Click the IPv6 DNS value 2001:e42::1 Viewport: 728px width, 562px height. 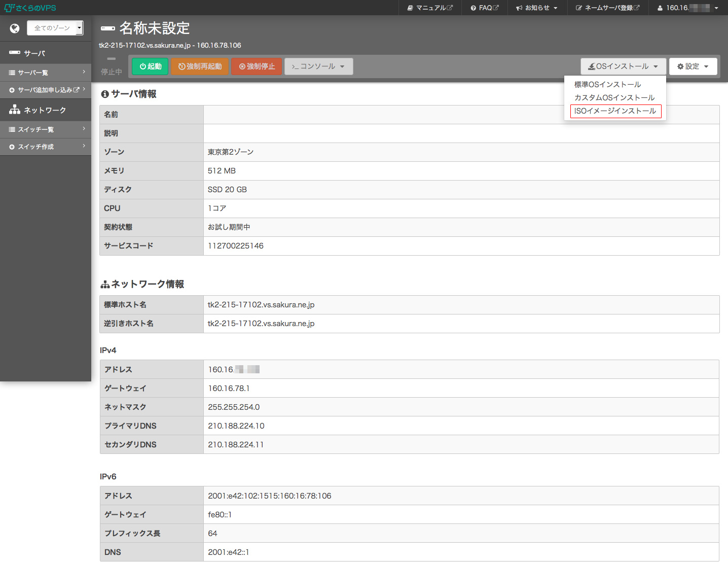tap(229, 552)
